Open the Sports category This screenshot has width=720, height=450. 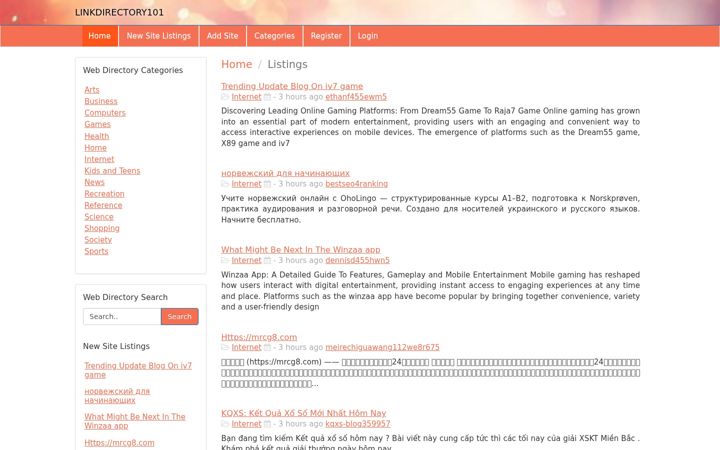tap(96, 251)
